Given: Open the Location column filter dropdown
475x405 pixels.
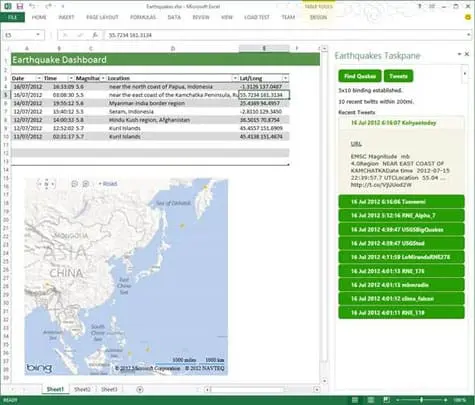Looking at the screenshot, I should coord(235,78).
